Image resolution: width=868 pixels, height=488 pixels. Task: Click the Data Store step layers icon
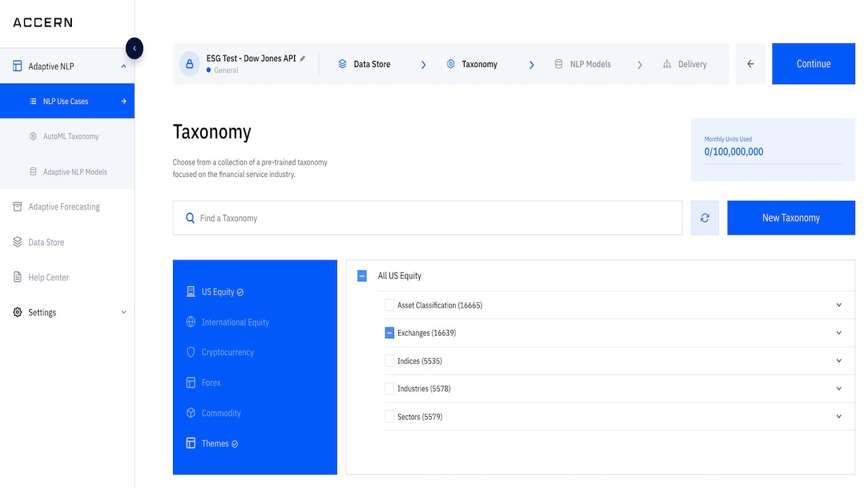pos(342,64)
